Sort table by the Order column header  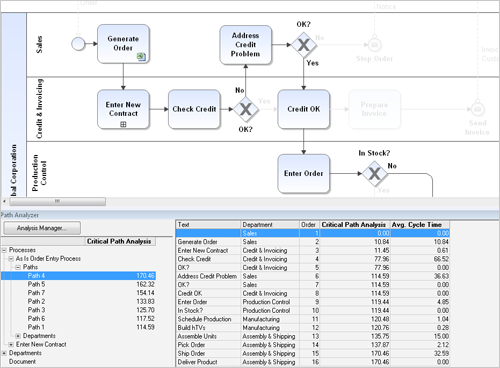pyautogui.click(x=309, y=225)
